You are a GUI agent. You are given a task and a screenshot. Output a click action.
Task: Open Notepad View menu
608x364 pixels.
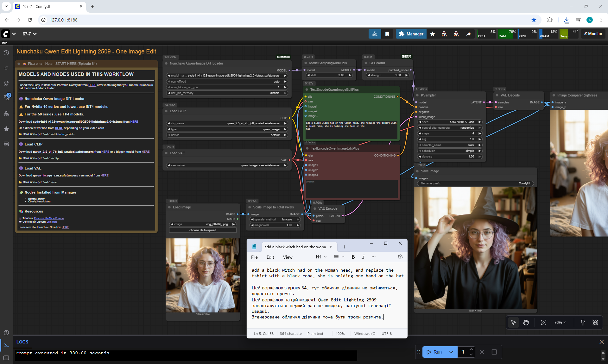pos(288,257)
